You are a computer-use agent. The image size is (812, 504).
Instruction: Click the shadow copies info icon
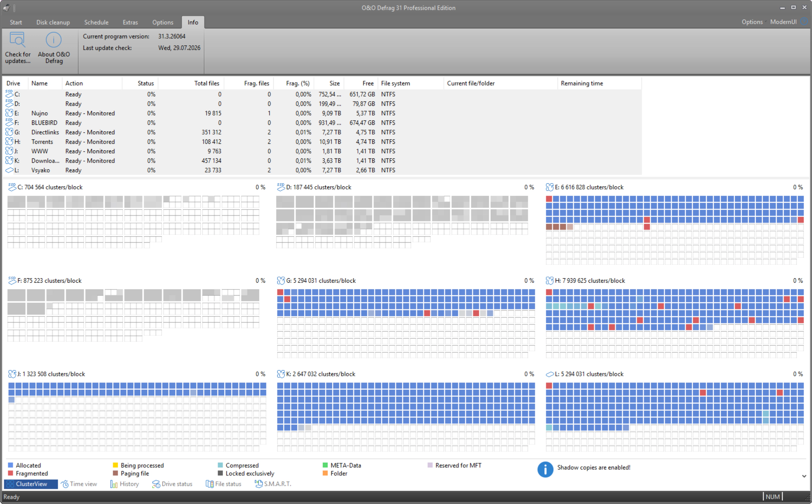click(545, 469)
